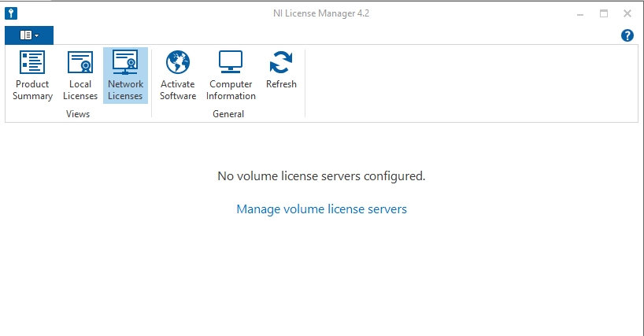The width and height of the screenshot is (644, 336).
Task: Click the "Refresh" text label
Action: 281,85
